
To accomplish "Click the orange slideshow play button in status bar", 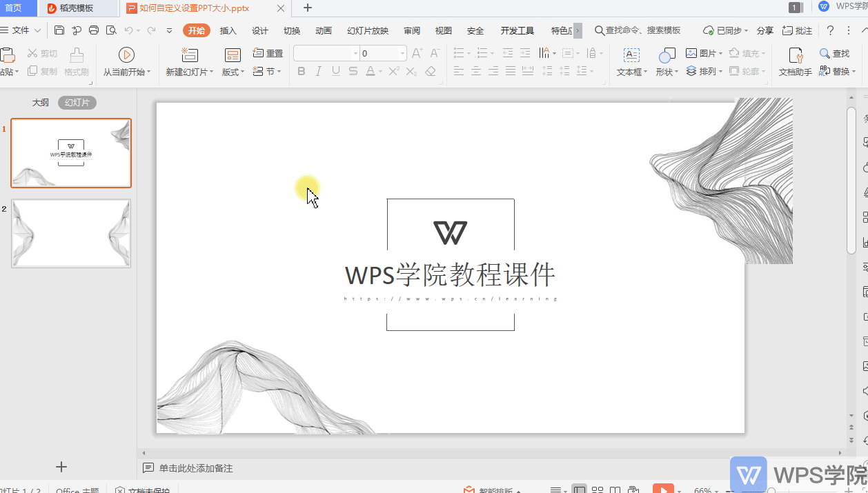I will tap(663, 489).
